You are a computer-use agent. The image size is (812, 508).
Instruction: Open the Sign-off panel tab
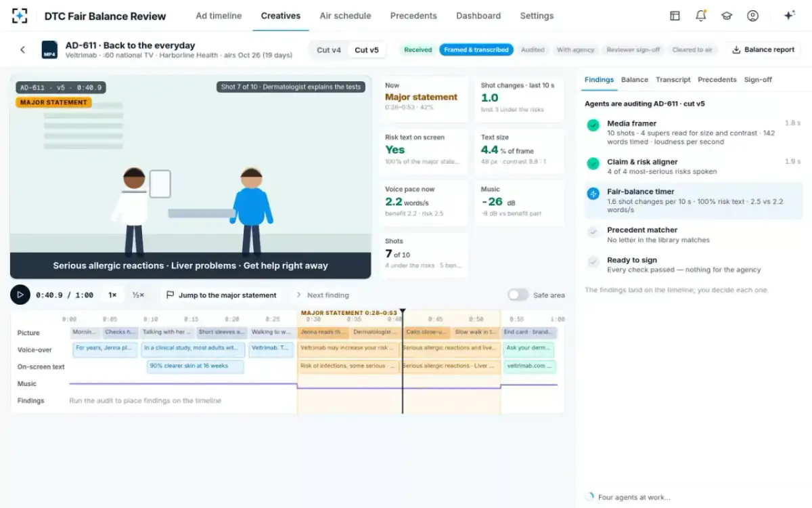pos(758,79)
